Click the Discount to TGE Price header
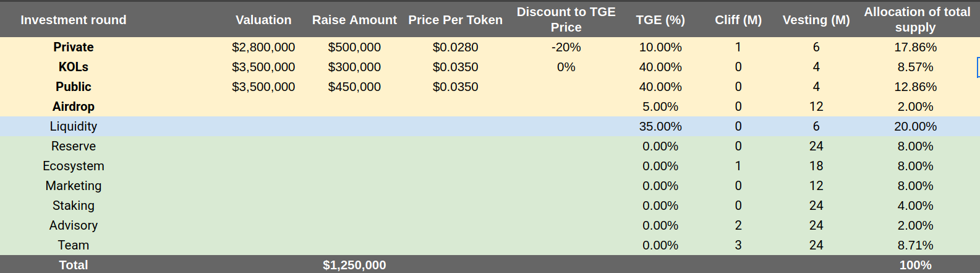This screenshot has height=273, width=980. pyautogui.click(x=566, y=20)
